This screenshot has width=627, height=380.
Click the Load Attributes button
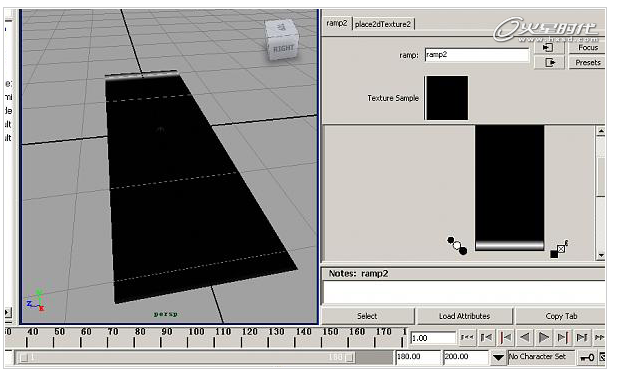[464, 316]
